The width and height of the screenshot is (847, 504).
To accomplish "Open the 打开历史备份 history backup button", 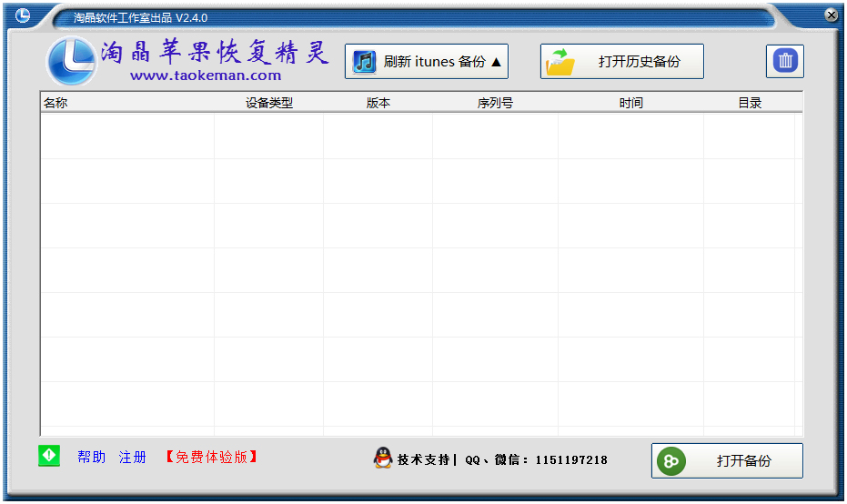I will click(x=622, y=62).
